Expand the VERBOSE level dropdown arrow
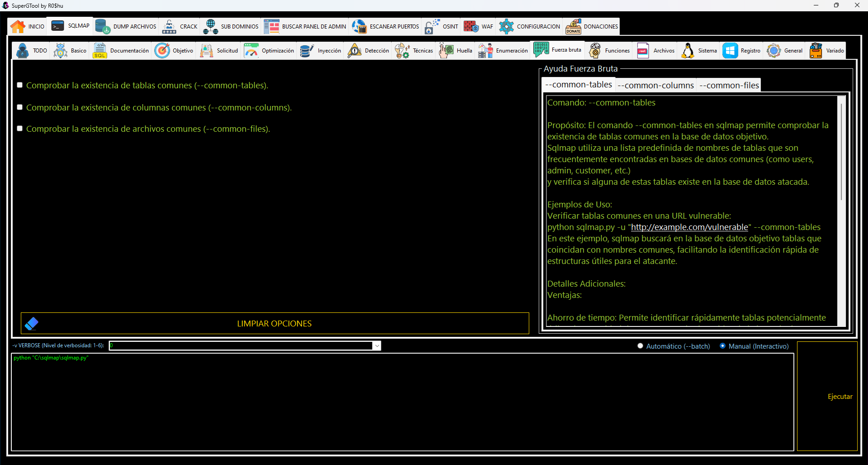The width and height of the screenshot is (868, 465). [x=377, y=346]
